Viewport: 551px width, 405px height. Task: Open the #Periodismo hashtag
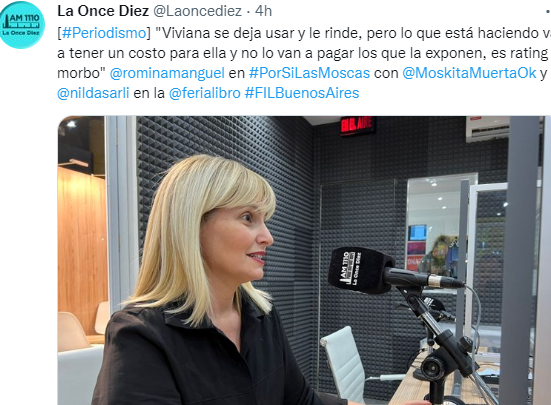click(x=104, y=33)
